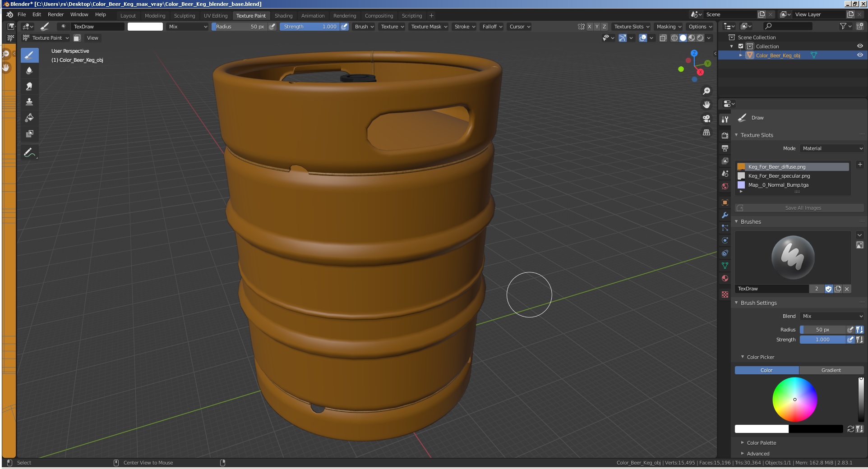Select Keg_For_Beer_specular.png texture slot
Screen dimensions: 868x469
pos(793,176)
